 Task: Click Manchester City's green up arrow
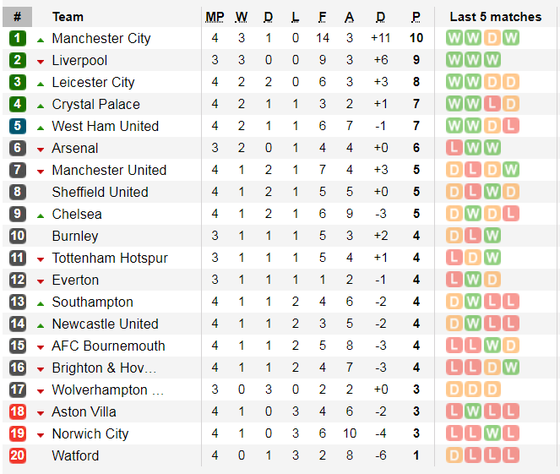[40, 40]
